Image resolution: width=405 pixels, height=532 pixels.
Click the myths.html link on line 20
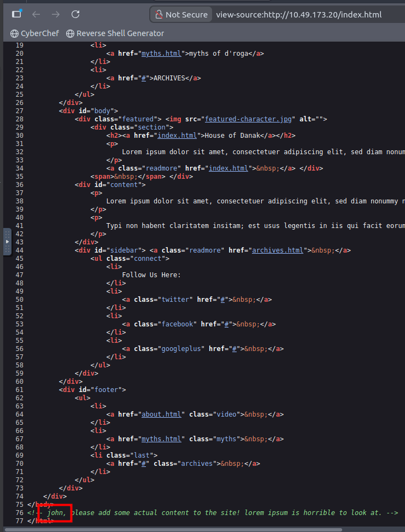click(161, 54)
